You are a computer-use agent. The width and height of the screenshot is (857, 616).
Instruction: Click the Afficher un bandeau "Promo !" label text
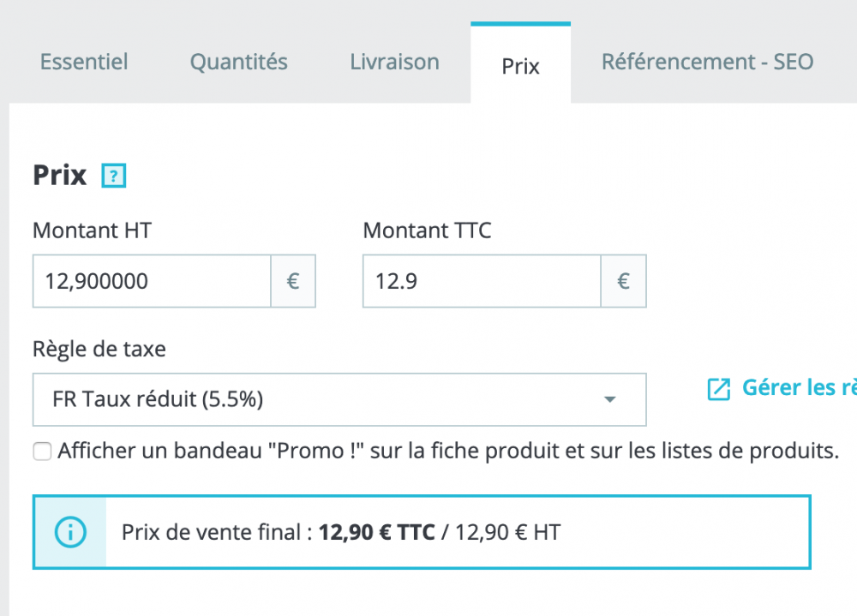click(447, 451)
